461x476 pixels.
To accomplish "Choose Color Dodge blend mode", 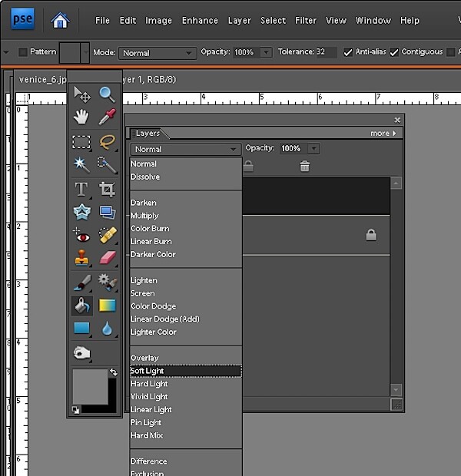I will 185,306.
